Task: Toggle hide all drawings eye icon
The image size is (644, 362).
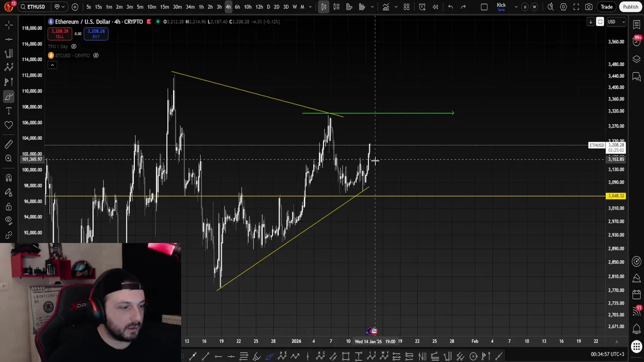Action: point(9,221)
